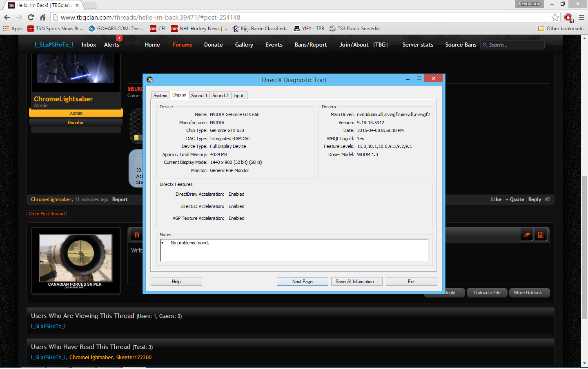The width and height of the screenshot is (588, 369).
Task: Open the Chrome hamburger menu
Action: click(x=581, y=17)
